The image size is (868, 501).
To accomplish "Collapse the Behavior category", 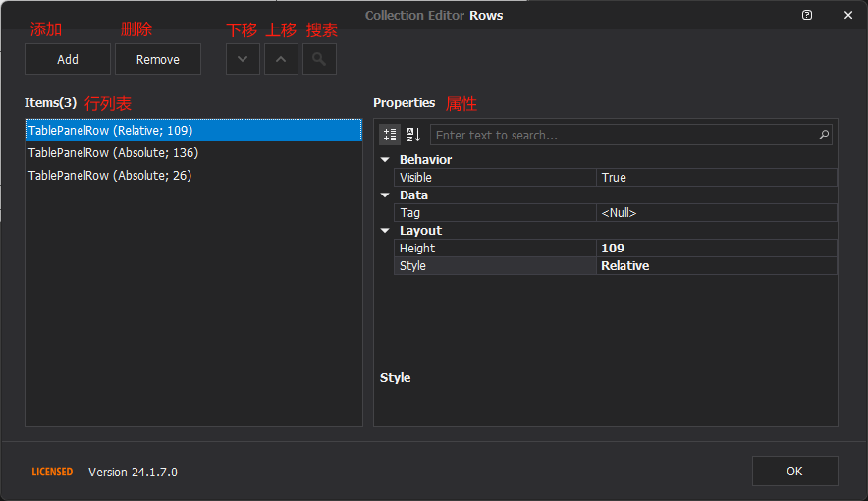I will tap(385, 159).
